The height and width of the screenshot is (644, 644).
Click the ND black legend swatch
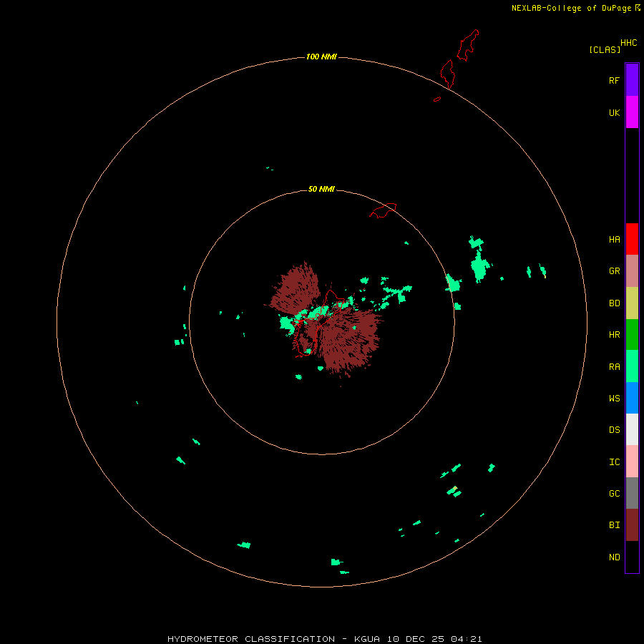click(632, 557)
